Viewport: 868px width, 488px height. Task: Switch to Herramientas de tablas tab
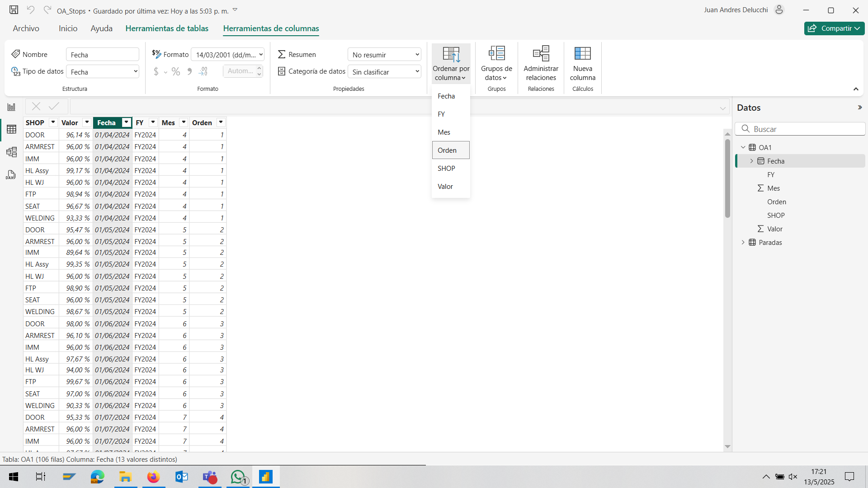tap(167, 28)
